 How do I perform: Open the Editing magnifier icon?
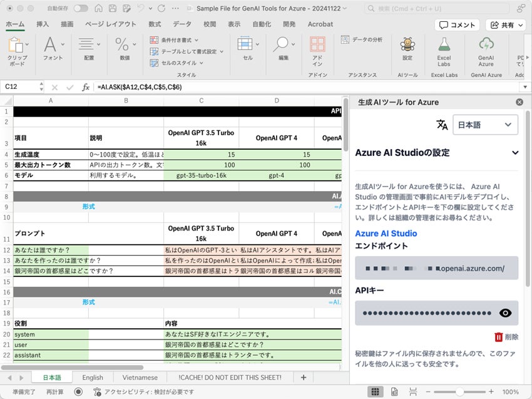[281, 44]
